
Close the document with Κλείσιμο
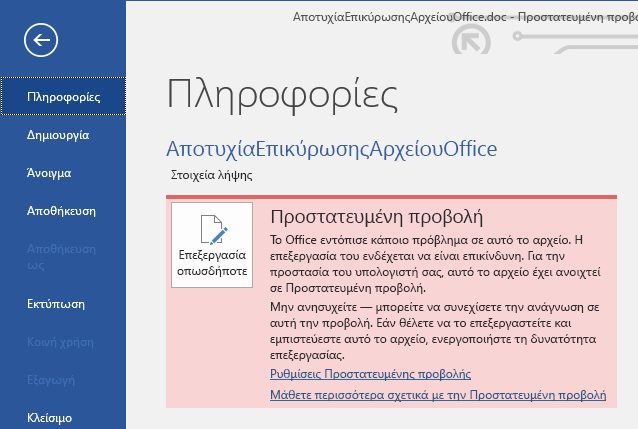tap(49, 418)
